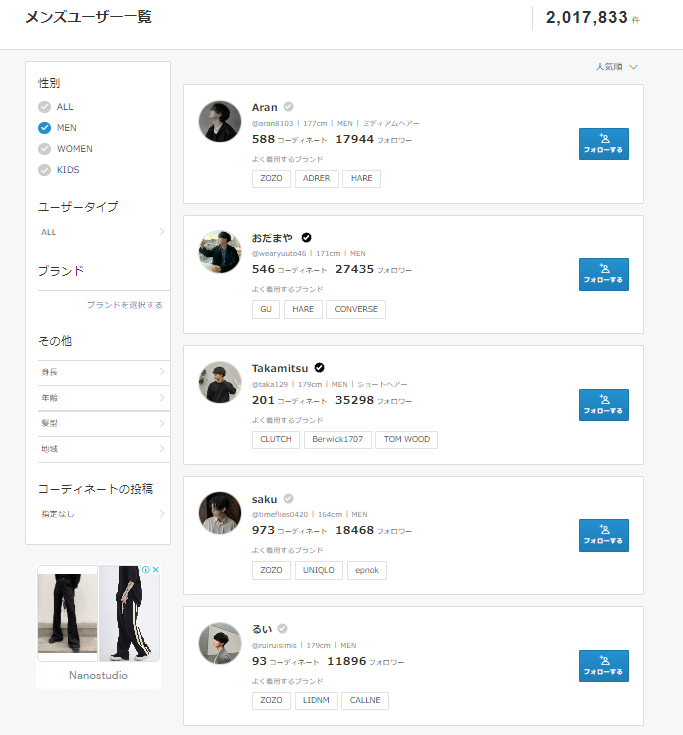Click the Aran user name
The height and width of the screenshot is (735, 683).
(x=264, y=107)
